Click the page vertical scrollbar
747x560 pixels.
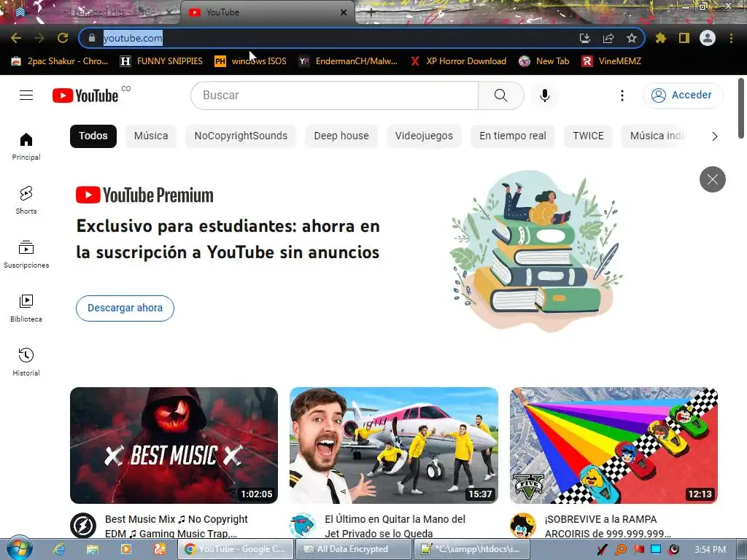(741, 107)
